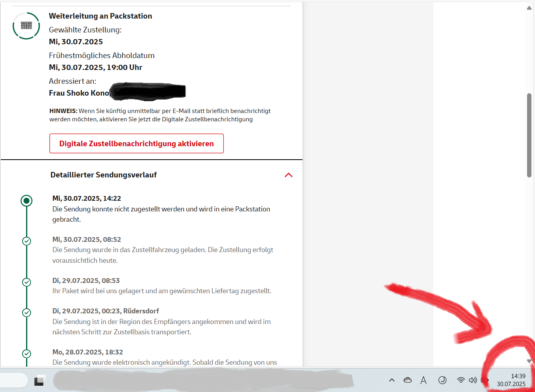This screenshot has height=392, width=535.
Task: Click the page vertical scrollbar thumb
Action: [529, 135]
